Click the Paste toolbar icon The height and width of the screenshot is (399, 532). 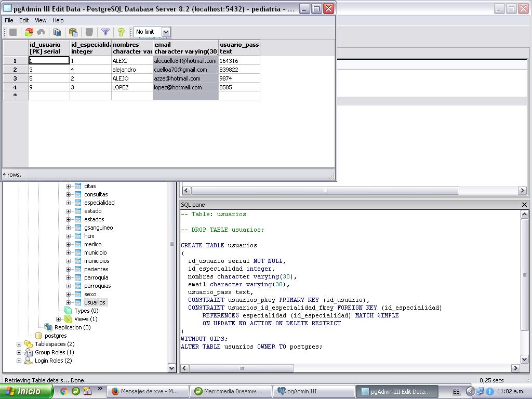click(73, 32)
